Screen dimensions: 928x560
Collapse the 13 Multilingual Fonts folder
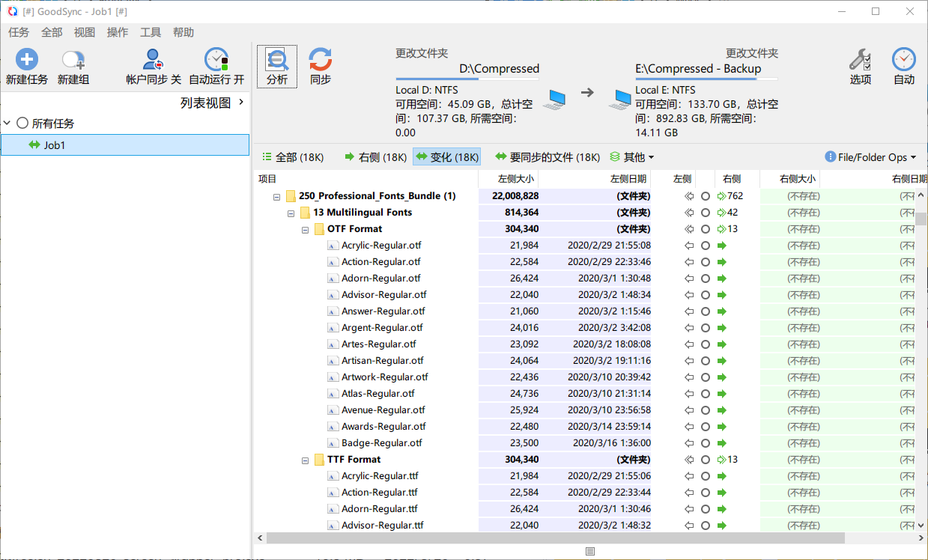point(291,213)
